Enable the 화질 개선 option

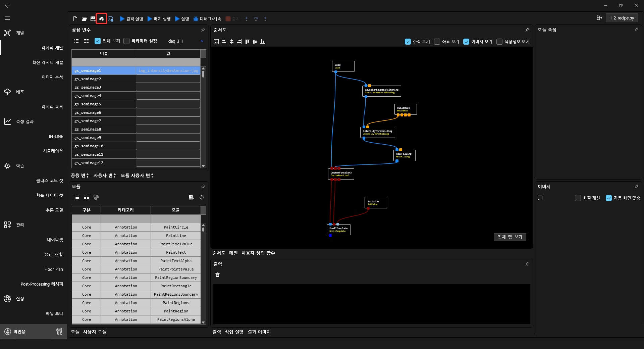(578, 198)
